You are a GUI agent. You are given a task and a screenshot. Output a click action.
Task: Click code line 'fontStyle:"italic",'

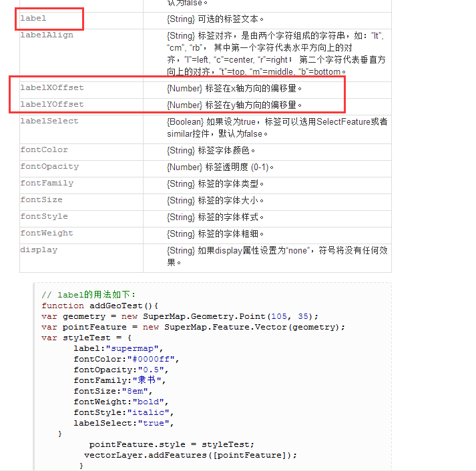pyautogui.click(x=124, y=413)
